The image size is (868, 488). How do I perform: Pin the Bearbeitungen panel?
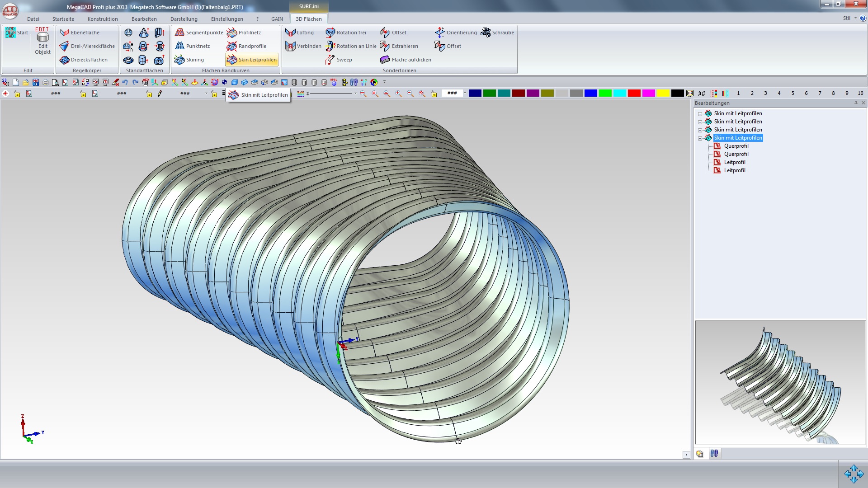(856, 103)
